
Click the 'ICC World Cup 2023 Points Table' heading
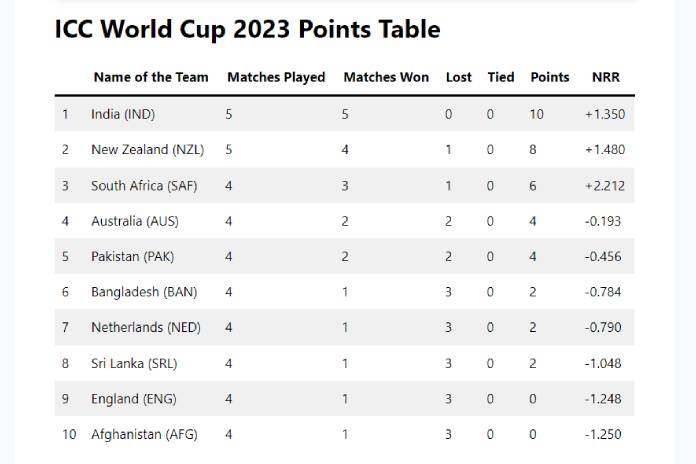click(x=247, y=30)
